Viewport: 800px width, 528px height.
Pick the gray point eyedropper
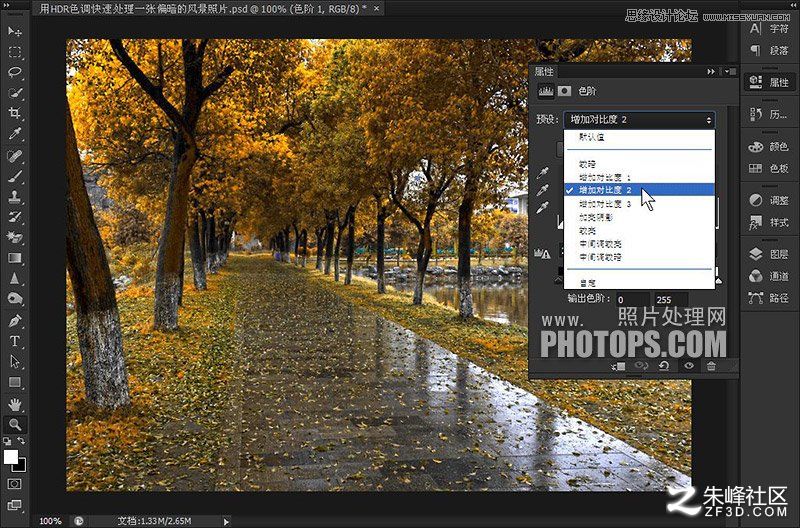[543, 190]
